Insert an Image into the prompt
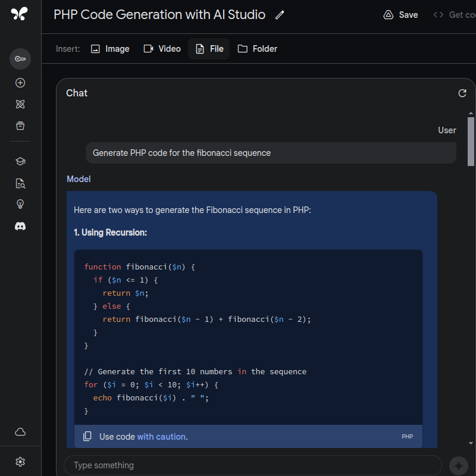This screenshot has width=476, height=476. pyautogui.click(x=110, y=49)
